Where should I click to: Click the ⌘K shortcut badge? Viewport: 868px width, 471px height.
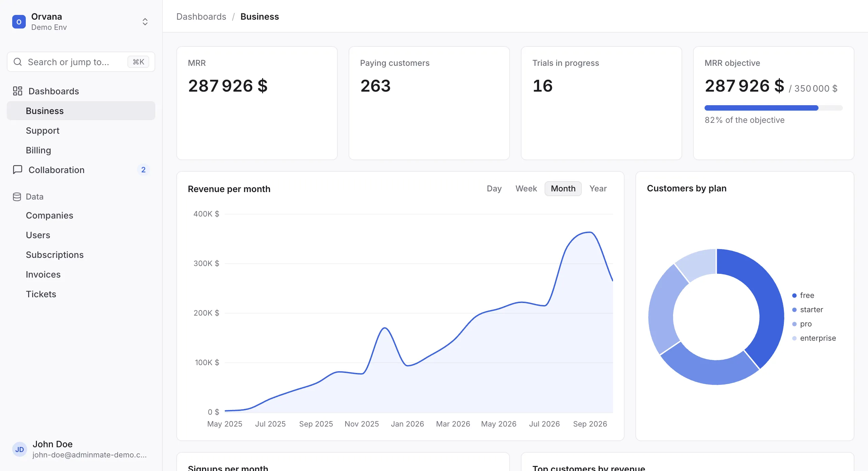(138, 62)
